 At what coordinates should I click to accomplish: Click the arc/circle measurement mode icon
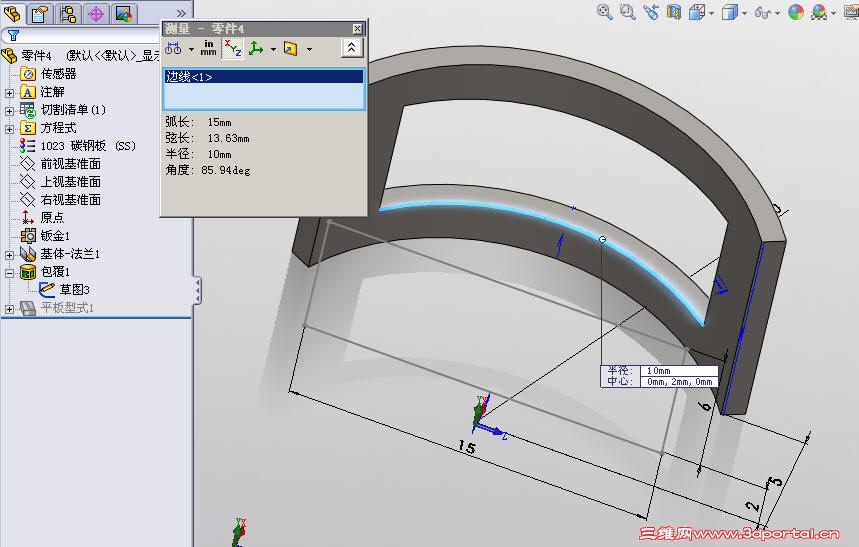(173, 49)
